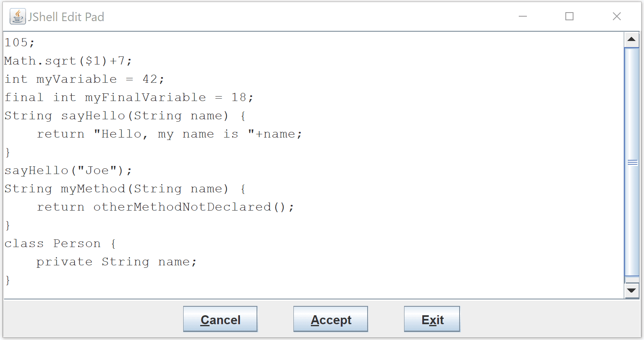644x340 pixels.
Task: Click the word myVariable in editor
Action: tap(77, 79)
